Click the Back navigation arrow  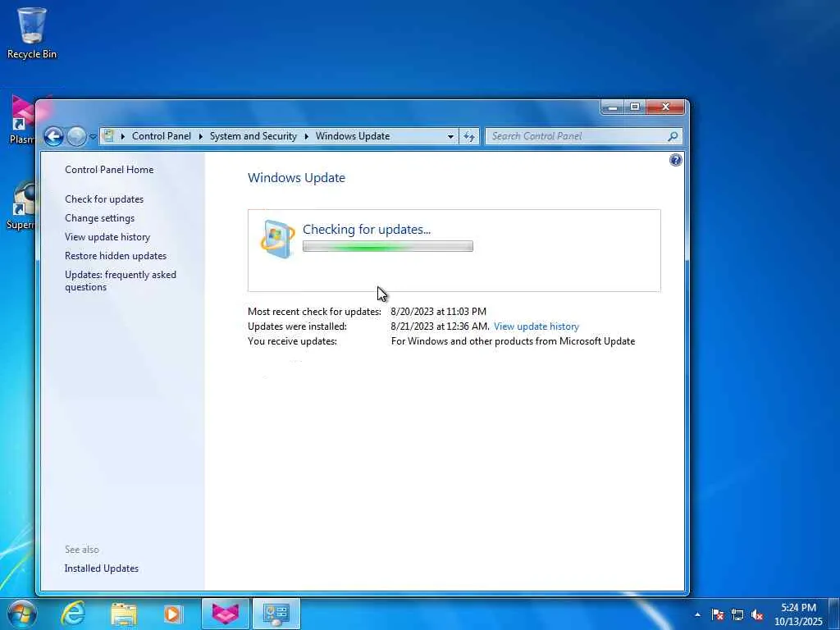(53, 137)
